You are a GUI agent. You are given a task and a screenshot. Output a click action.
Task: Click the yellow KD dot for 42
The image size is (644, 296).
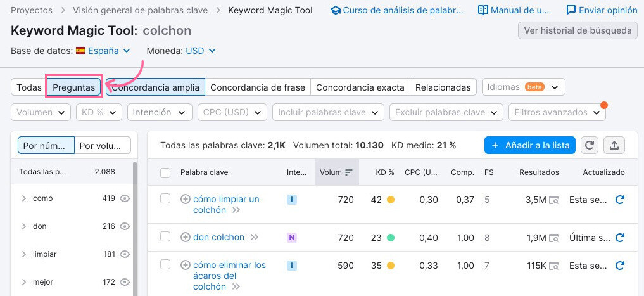click(x=391, y=200)
